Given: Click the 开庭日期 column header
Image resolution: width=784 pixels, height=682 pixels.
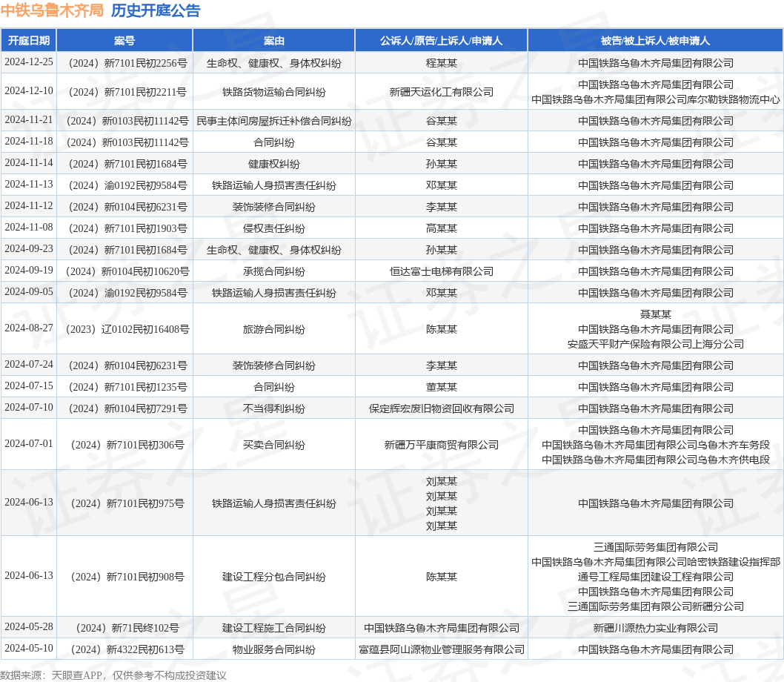Looking at the screenshot, I should (x=28, y=41).
